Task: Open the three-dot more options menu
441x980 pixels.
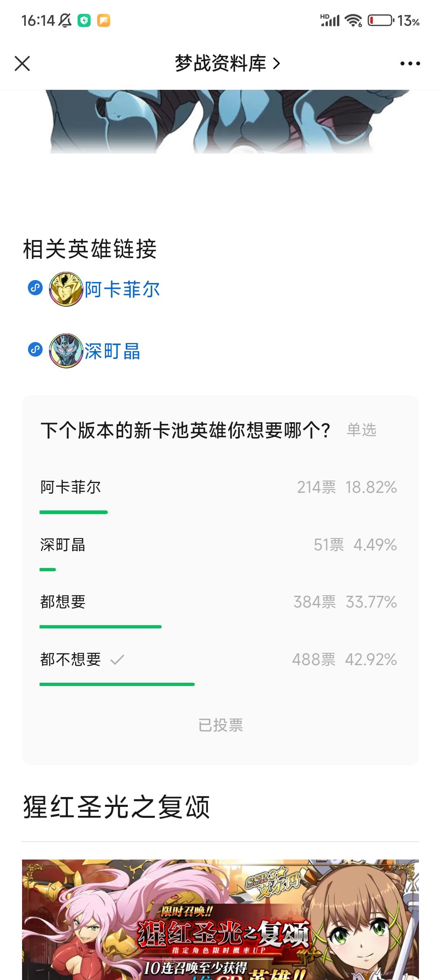Action: [410, 63]
